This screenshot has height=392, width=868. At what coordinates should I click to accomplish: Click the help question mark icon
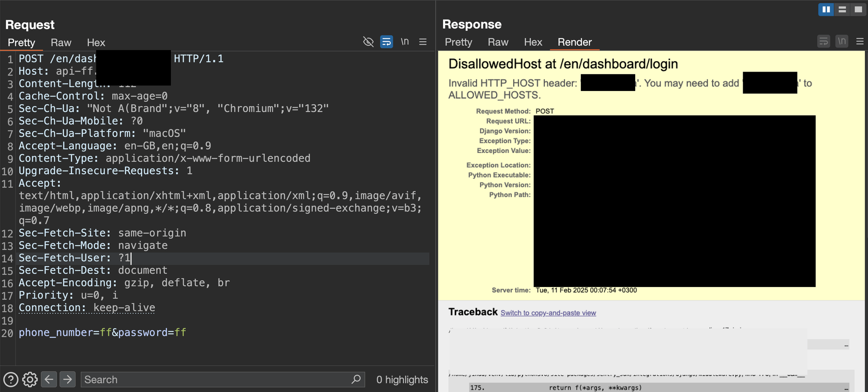coord(11,379)
